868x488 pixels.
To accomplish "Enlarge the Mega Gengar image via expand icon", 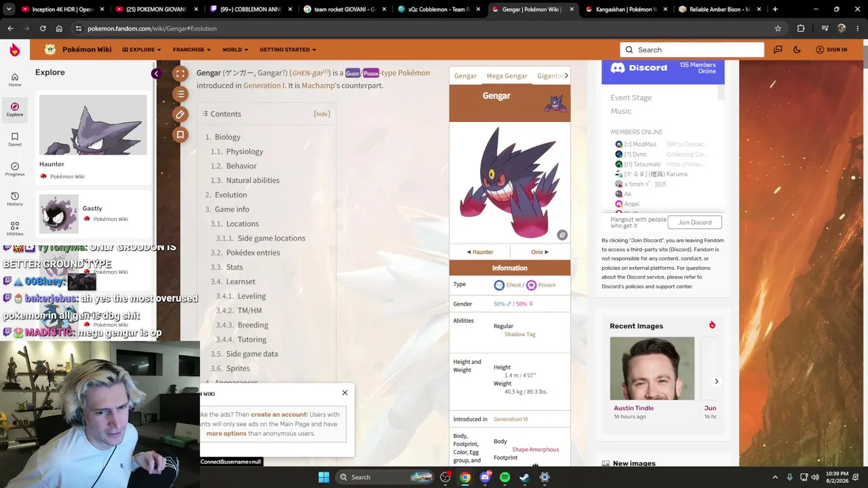I will pos(562,235).
